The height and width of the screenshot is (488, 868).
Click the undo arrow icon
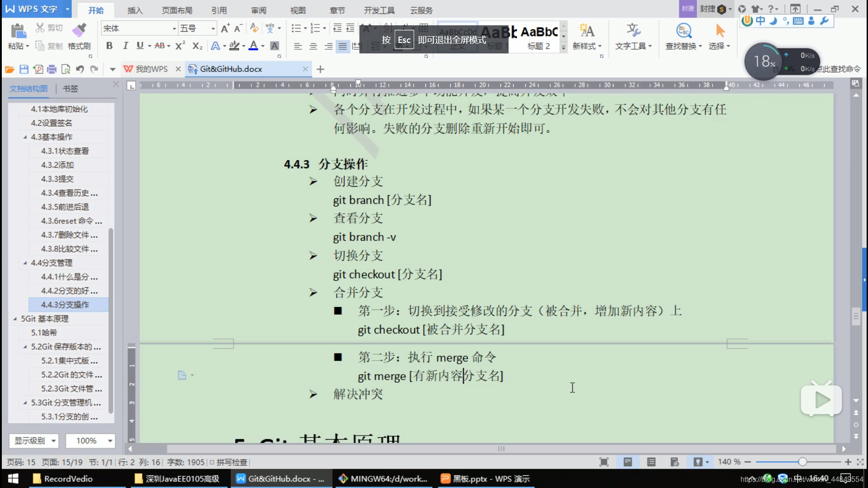(80, 69)
